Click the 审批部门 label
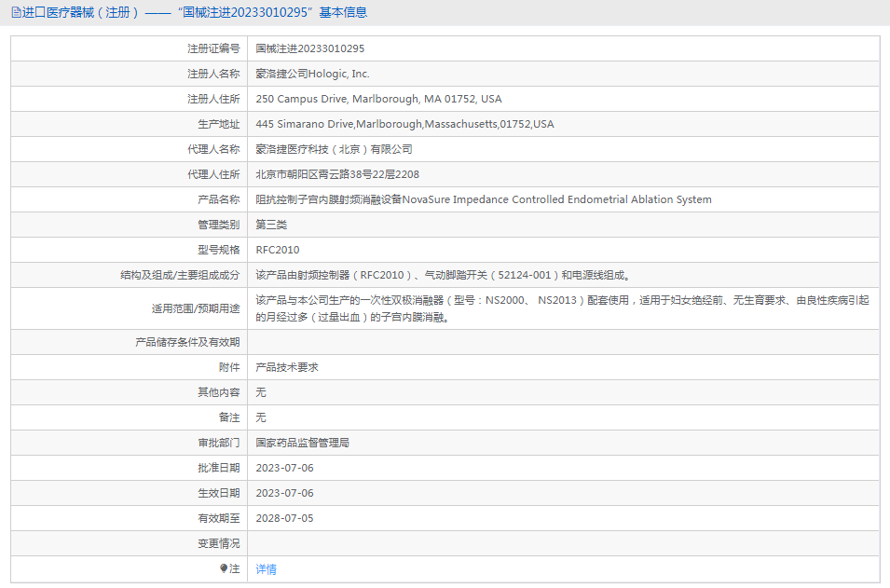 (218, 443)
